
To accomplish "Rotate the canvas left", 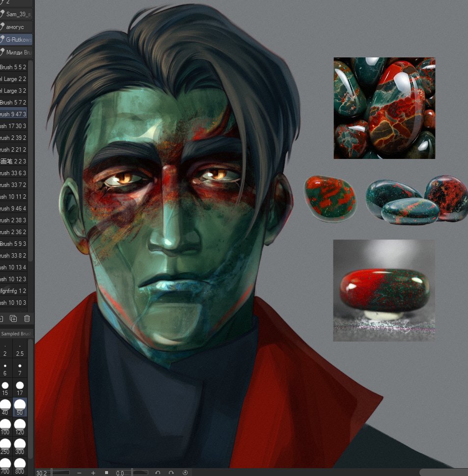I will coord(158,473).
